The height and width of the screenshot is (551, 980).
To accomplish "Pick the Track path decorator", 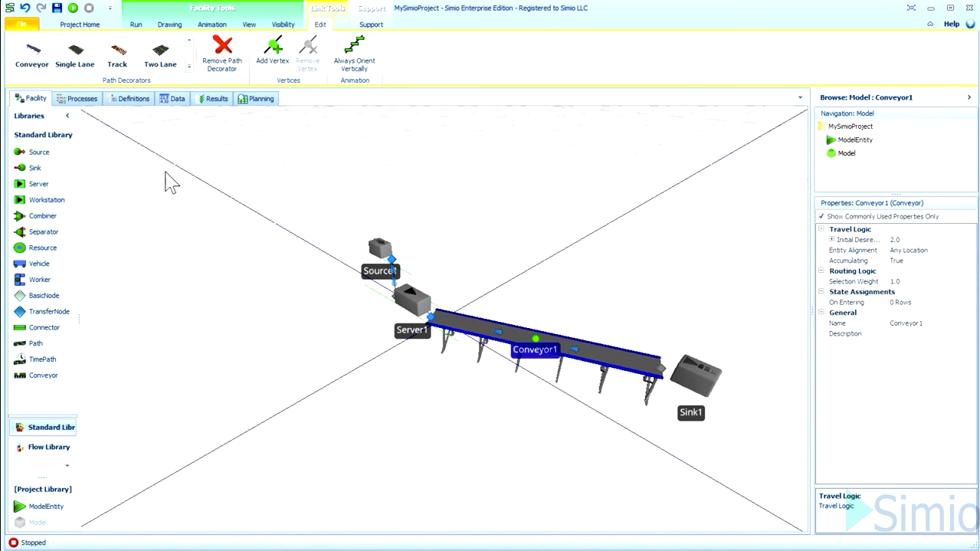I will coord(117,52).
